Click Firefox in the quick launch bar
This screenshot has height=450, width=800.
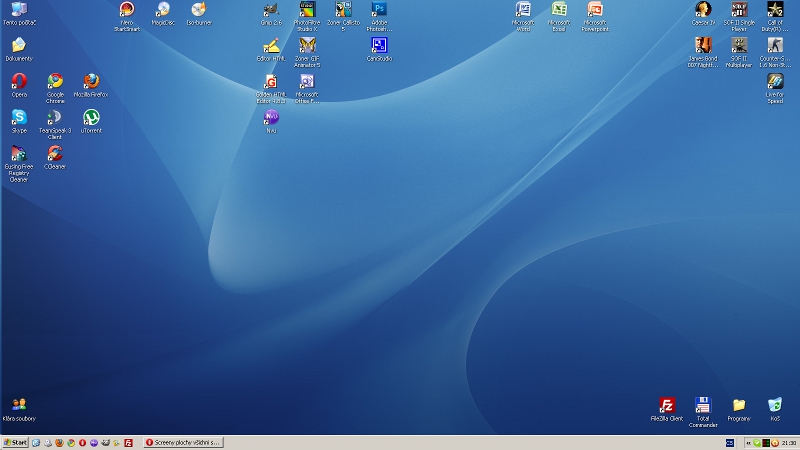point(59,443)
